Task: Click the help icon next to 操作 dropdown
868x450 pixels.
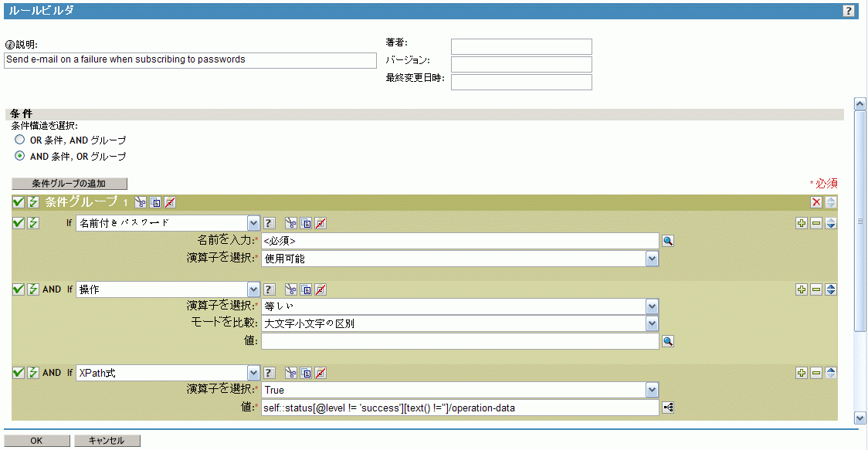Action: click(x=269, y=289)
